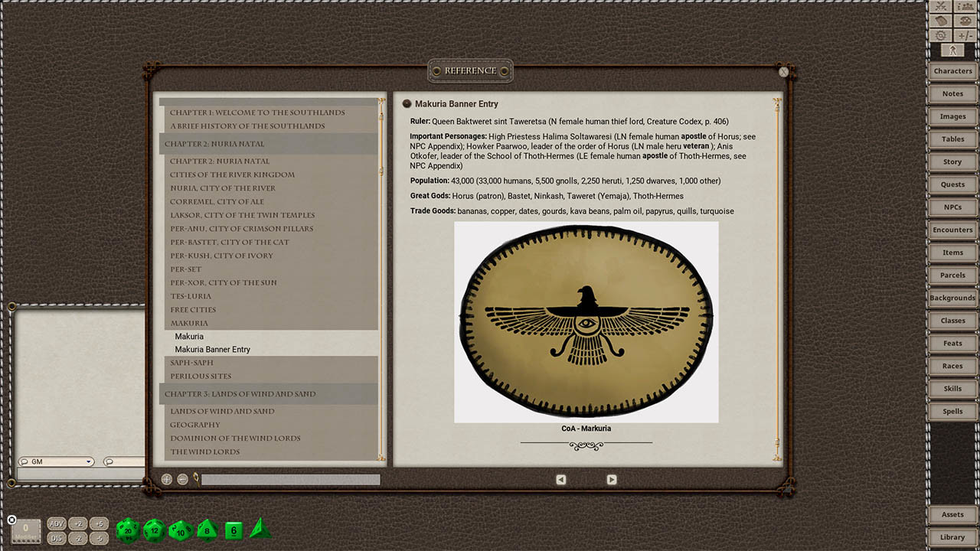Open the effects crossed-swords icon
The height and width of the screenshot is (551, 980).
click(939, 7)
